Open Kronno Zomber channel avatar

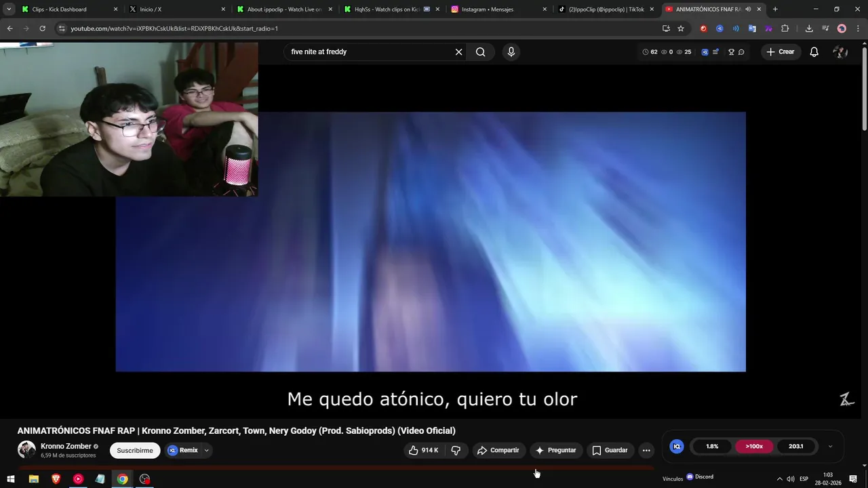pos(26,450)
